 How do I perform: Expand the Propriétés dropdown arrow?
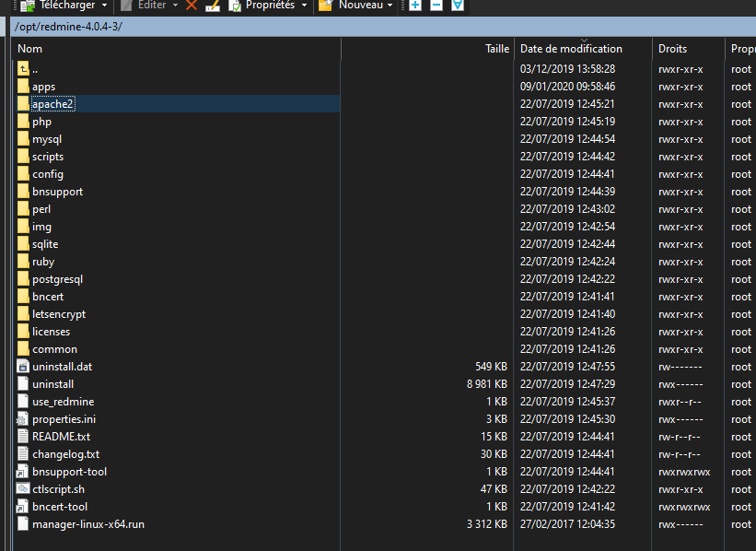pos(304,6)
